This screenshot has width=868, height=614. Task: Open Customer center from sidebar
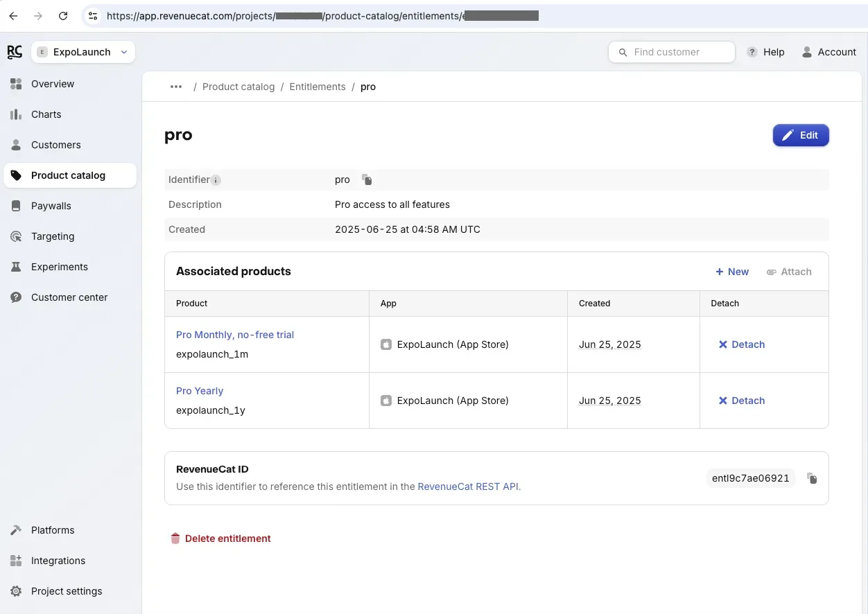[x=70, y=297]
